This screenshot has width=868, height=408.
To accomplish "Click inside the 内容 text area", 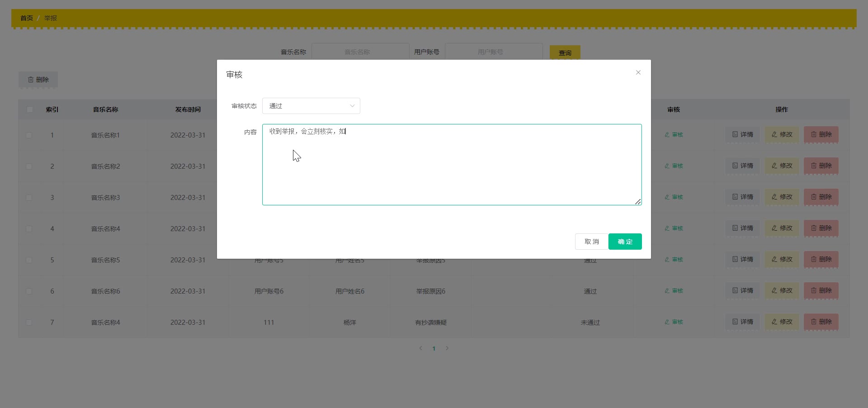I will 452,165.
